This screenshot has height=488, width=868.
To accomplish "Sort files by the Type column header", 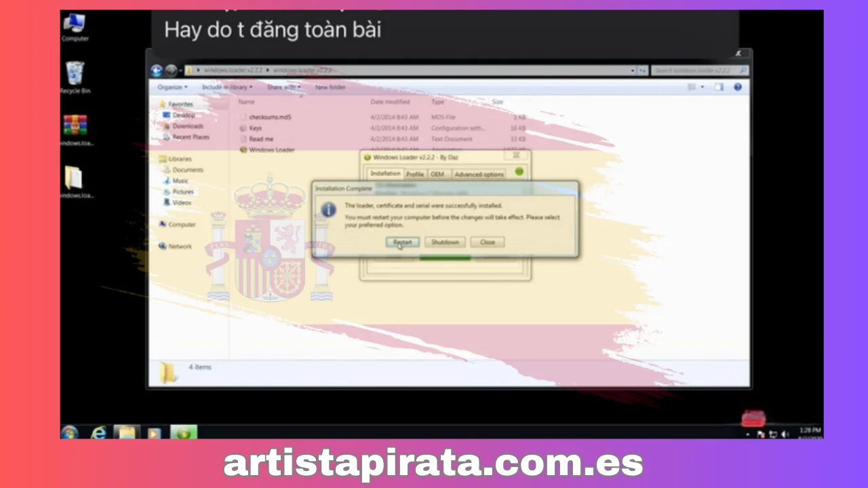I will 438,102.
